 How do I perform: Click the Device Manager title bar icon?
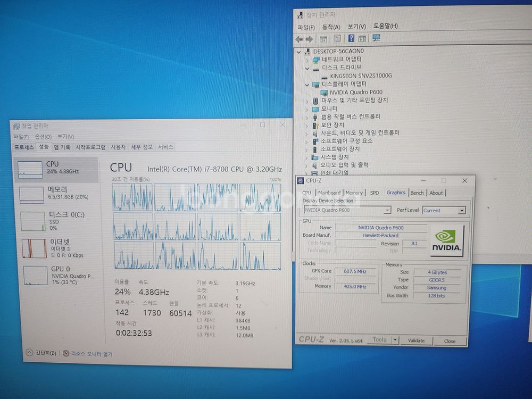pyautogui.click(x=300, y=15)
